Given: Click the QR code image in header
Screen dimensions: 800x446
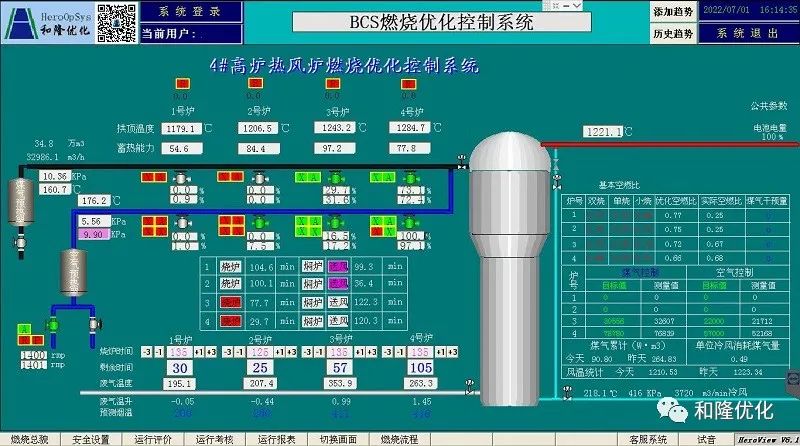Looking at the screenshot, I should (117, 22).
